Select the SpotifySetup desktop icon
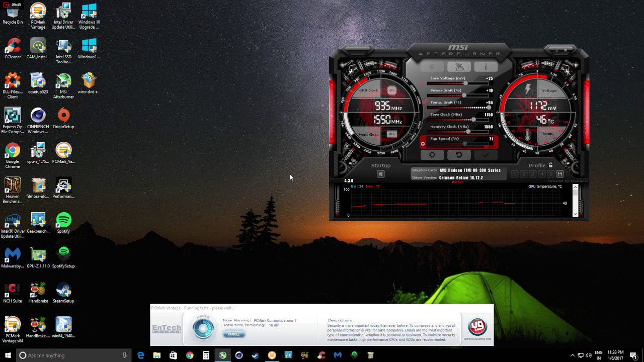The width and height of the screenshot is (644, 362). pyautogui.click(x=63, y=258)
